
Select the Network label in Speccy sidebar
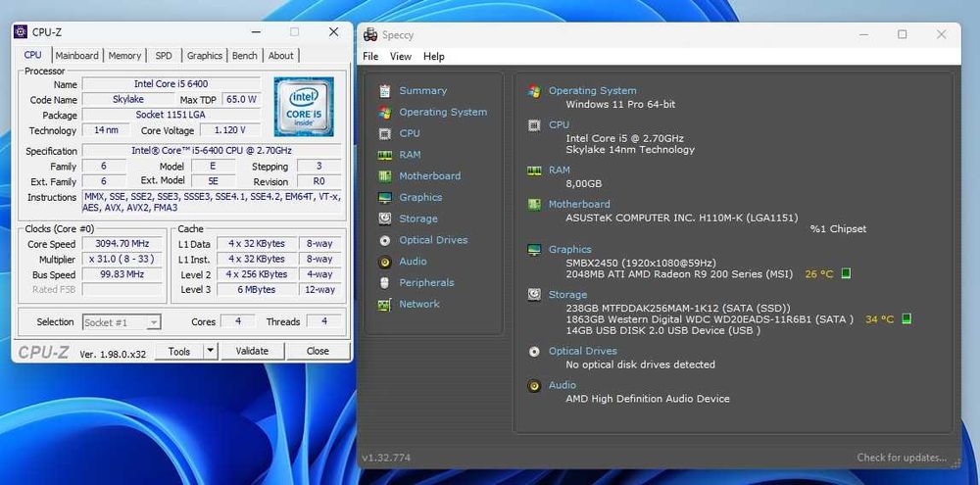tap(419, 304)
